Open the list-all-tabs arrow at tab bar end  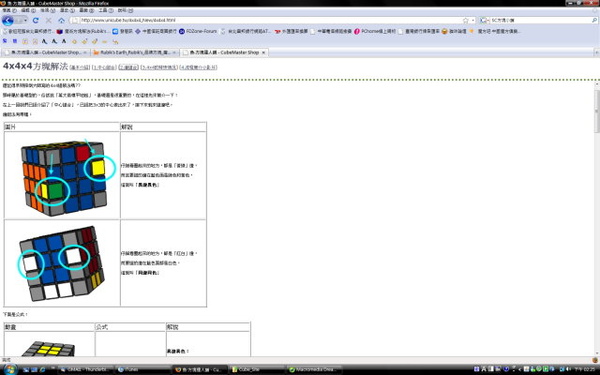[596, 52]
